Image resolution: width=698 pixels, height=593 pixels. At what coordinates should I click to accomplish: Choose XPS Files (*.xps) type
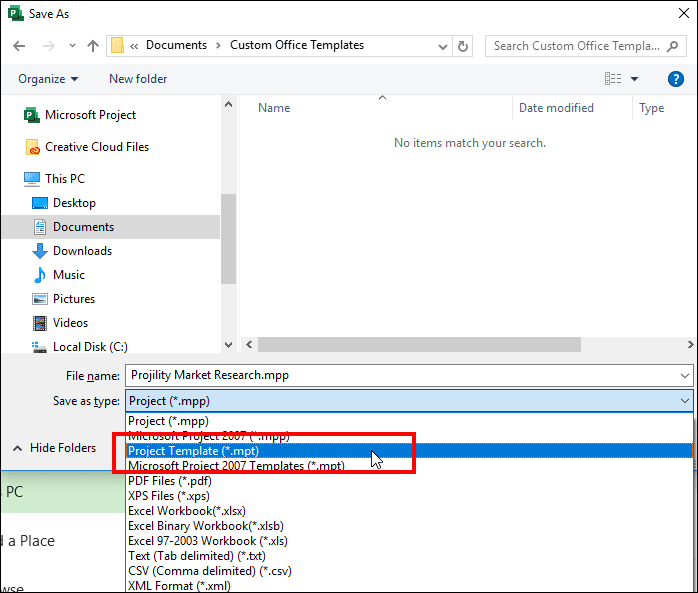[409, 496]
